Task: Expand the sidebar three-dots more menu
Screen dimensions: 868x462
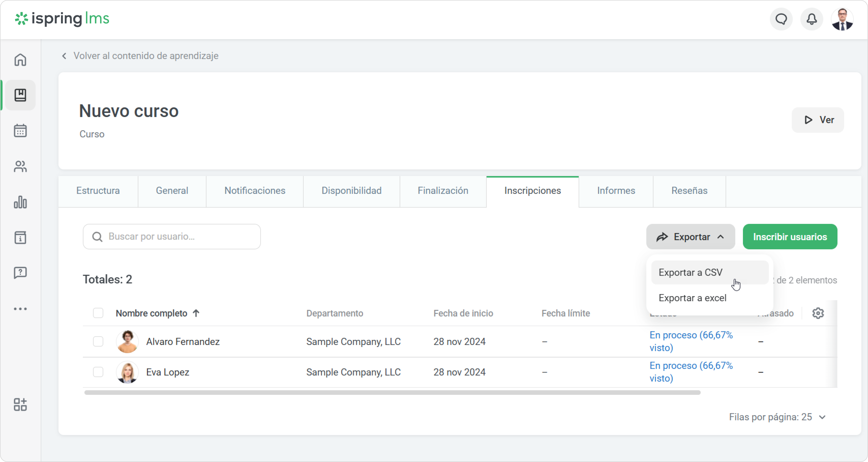Action: pos(20,309)
